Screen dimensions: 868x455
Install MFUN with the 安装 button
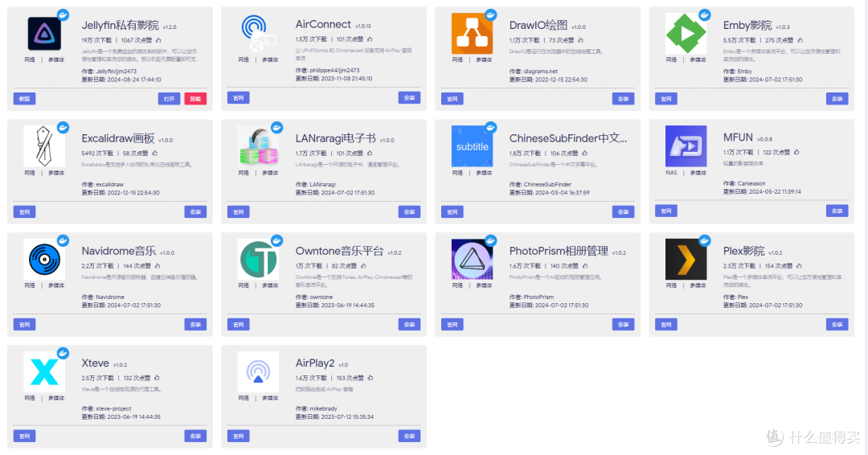tap(837, 211)
